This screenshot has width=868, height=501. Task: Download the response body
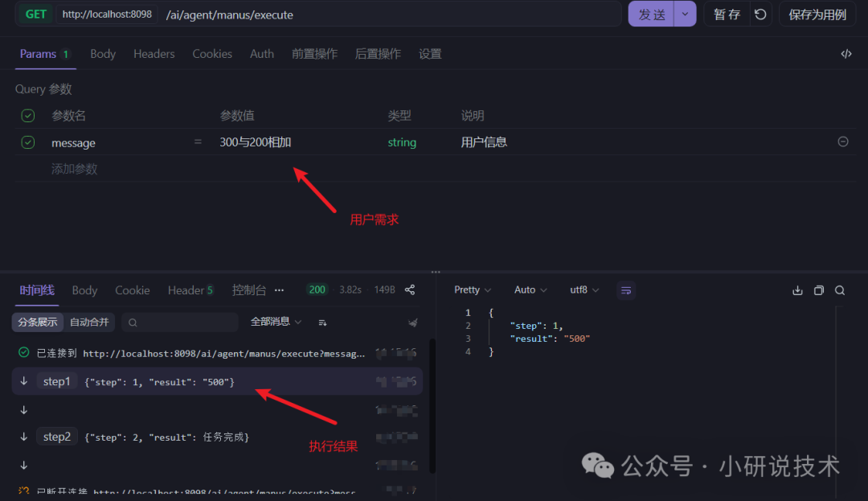click(797, 290)
